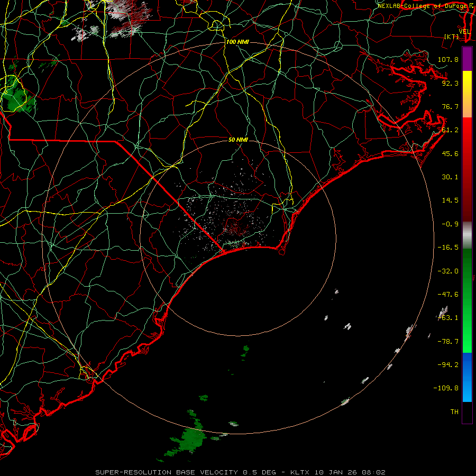Screen dimensions: 476x476
Task: Click the Super-Resolution Base Velocity caption text
Action: point(240,472)
